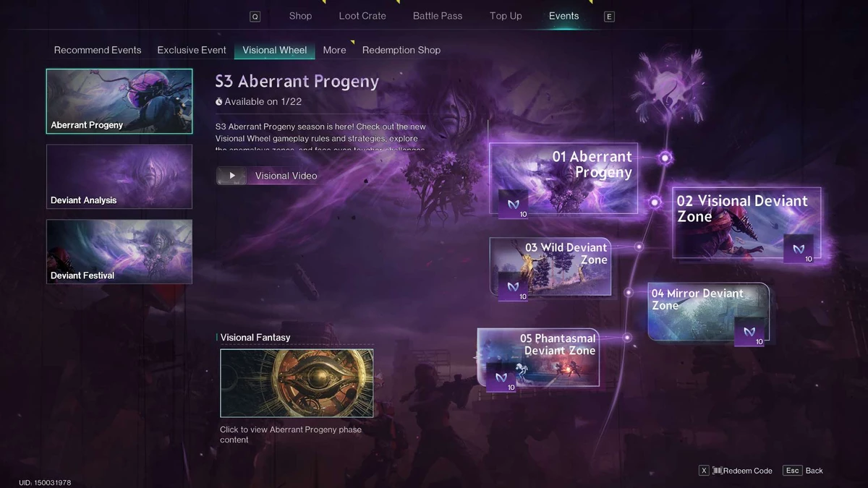Click reward icon on 03 Wild Deviant Zone
The width and height of the screenshot is (868, 488).
(x=513, y=286)
